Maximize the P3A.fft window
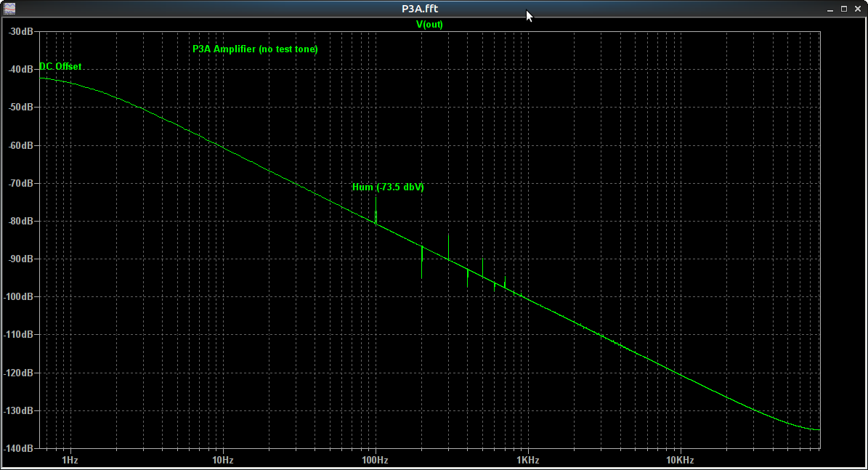The image size is (868, 470). coord(843,9)
